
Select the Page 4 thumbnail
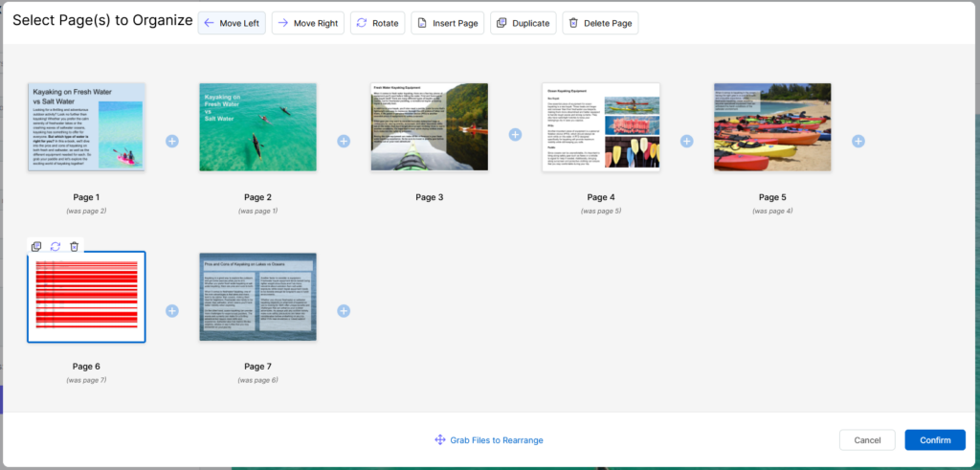click(x=601, y=127)
